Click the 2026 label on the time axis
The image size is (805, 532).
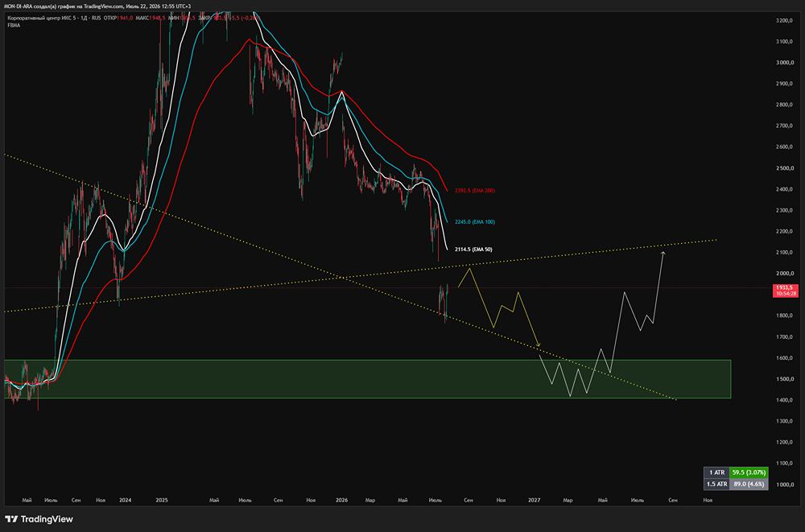point(341,500)
